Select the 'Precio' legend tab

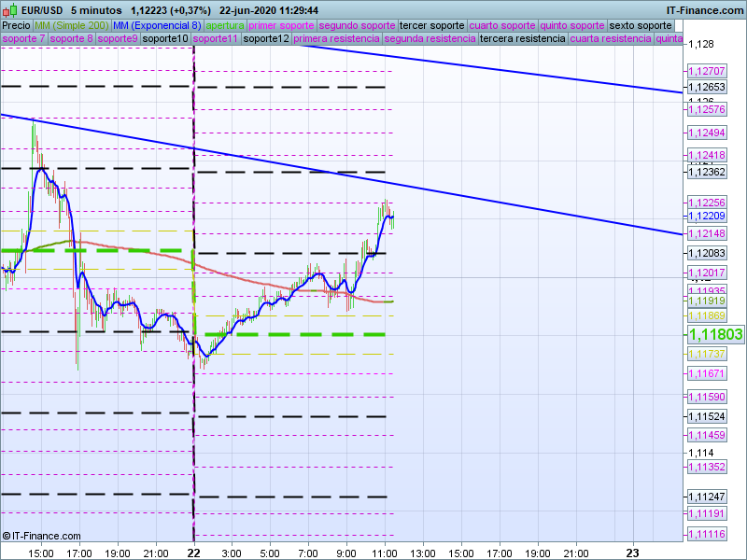tap(16, 25)
